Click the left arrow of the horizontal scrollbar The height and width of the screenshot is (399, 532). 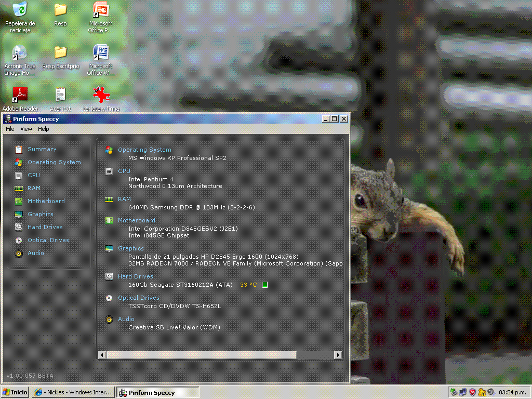(102, 355)
